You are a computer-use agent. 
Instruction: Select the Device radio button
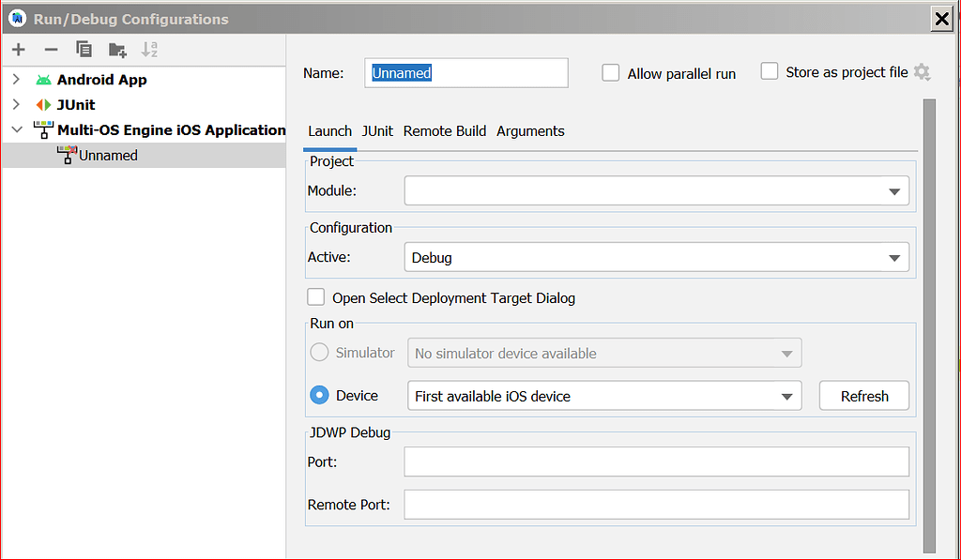318,395
